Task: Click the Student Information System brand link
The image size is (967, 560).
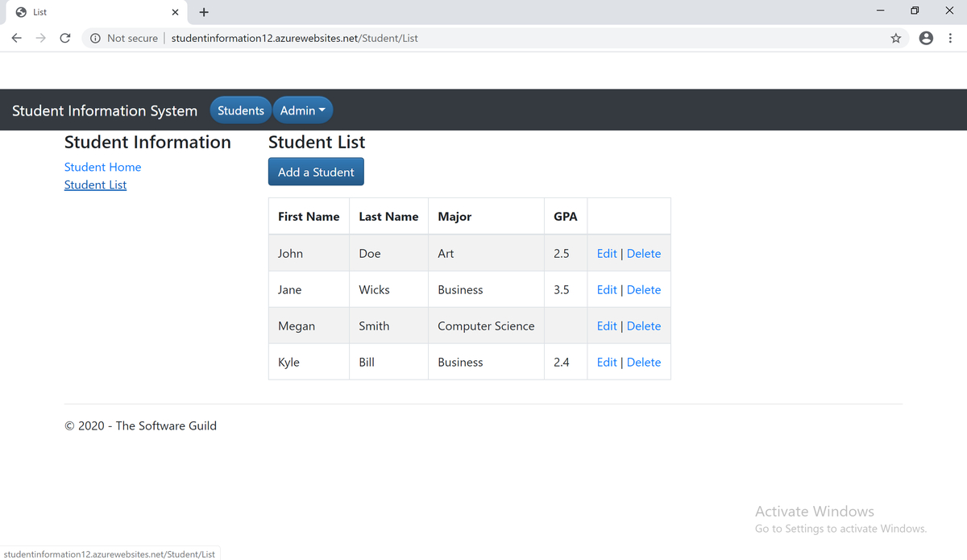Action: 105,110
